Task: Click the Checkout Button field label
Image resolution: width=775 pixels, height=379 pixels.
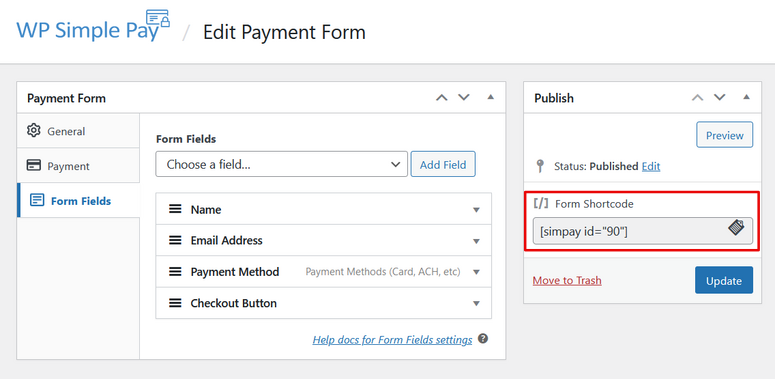Action: tap(233, 303)
